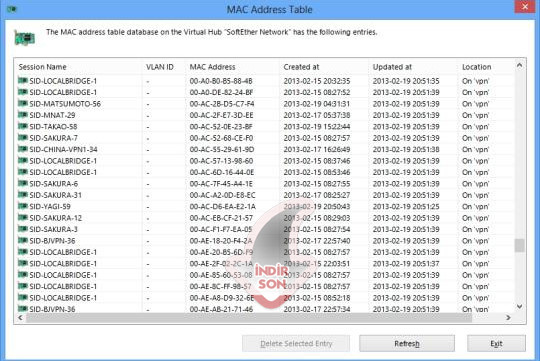Click the SID-SAKURA-6 session icon

tap(23, 183)
